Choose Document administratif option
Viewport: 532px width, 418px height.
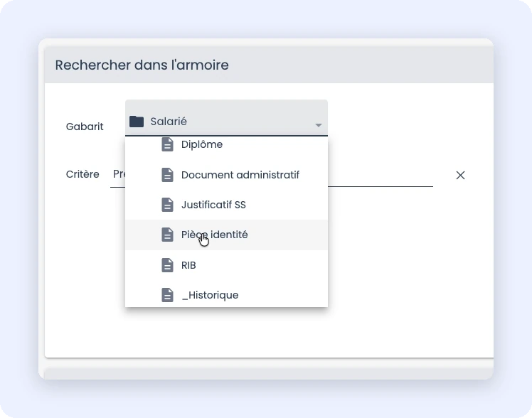(226, 175)
